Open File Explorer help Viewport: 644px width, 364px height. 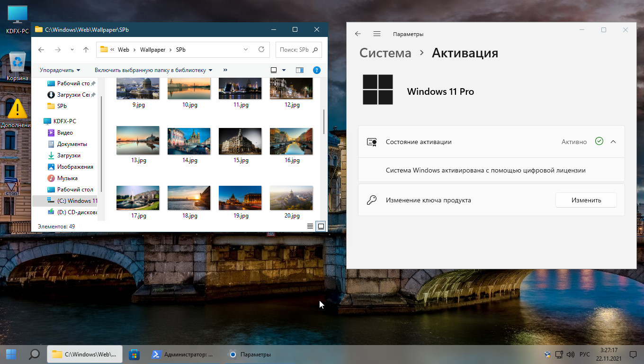[x=317, y=70]
